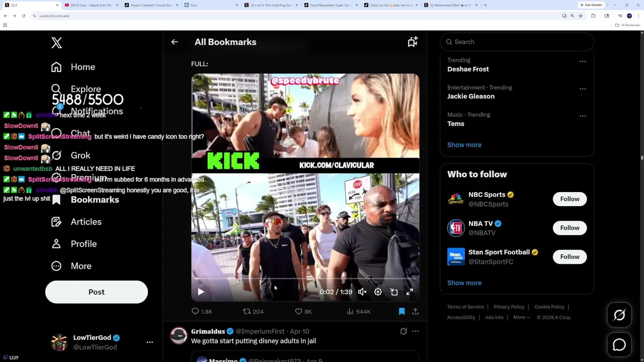Screen dimensions: 644x362
Task: Open Explore in the sidebar
Action: pyautogui.click(x=75, y=89)
